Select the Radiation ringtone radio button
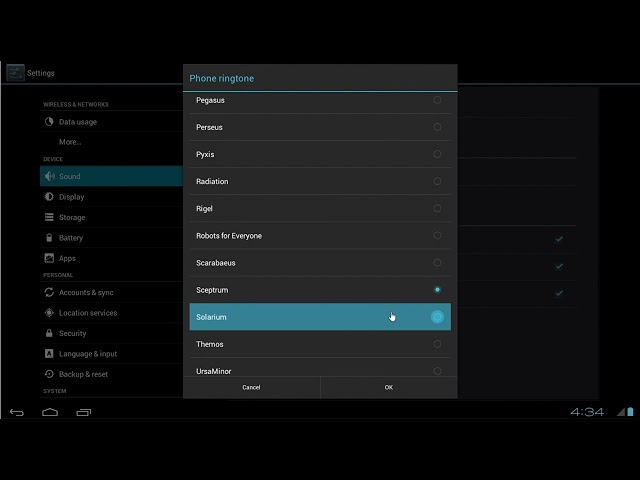Image resolution: width=640 pixels, height=480 pixels. (x=437, y=181)
